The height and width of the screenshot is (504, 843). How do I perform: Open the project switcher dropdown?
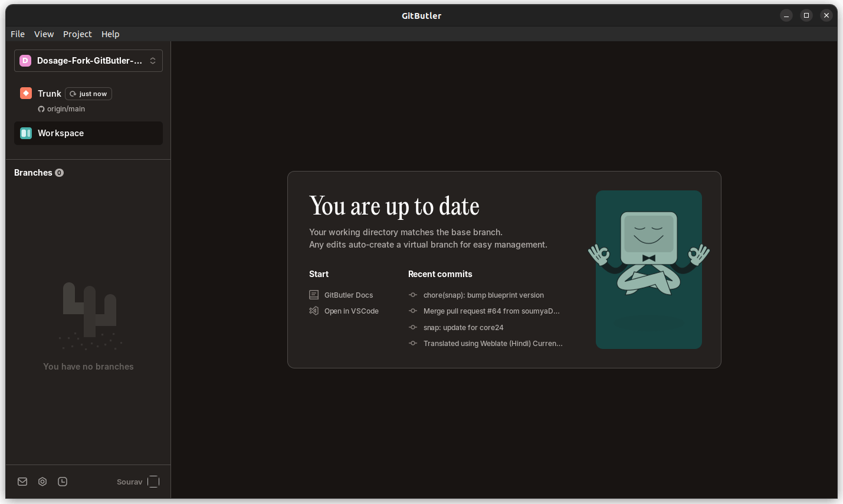click(x=88, y=60)
